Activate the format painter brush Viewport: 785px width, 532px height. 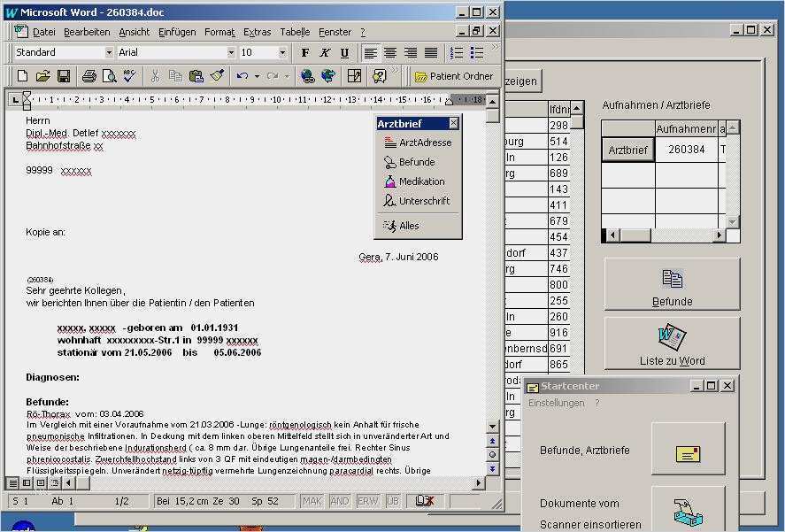click(217, 76)
